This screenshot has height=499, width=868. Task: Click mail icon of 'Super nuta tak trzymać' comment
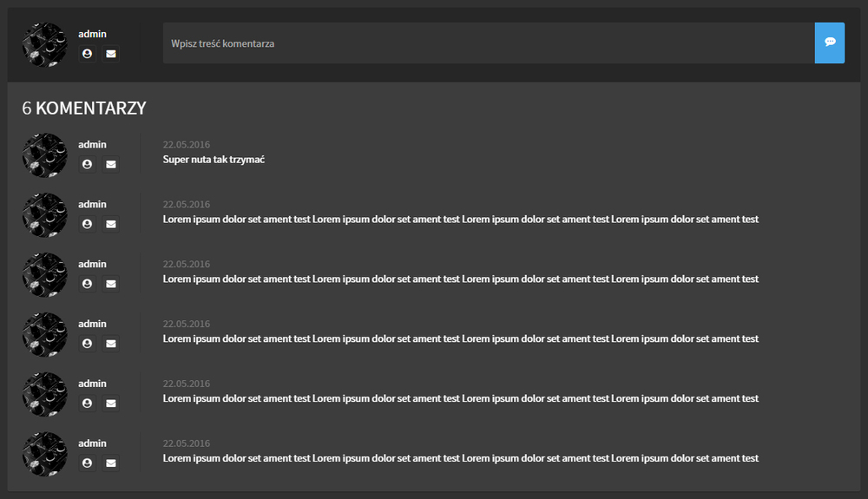click(110, 164)
